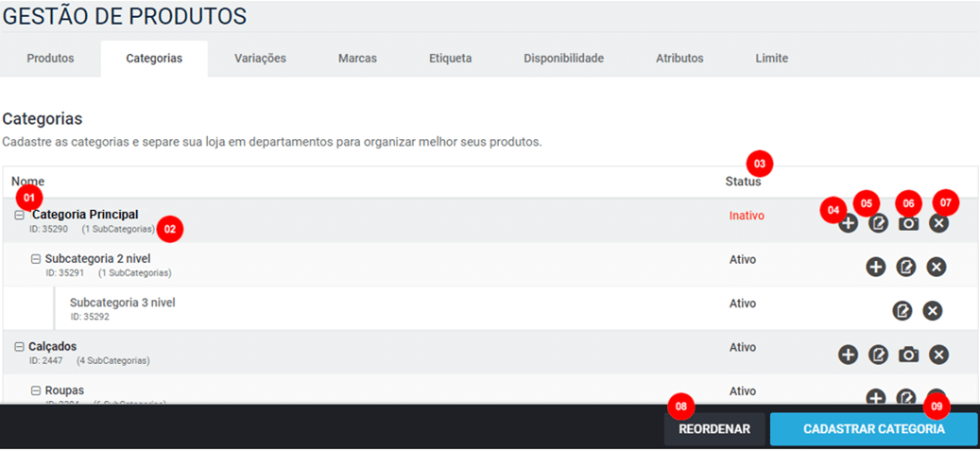This screenshot has width=980, height=451.
Task: Click the REORDENAR button
Action: click(714, 429)
